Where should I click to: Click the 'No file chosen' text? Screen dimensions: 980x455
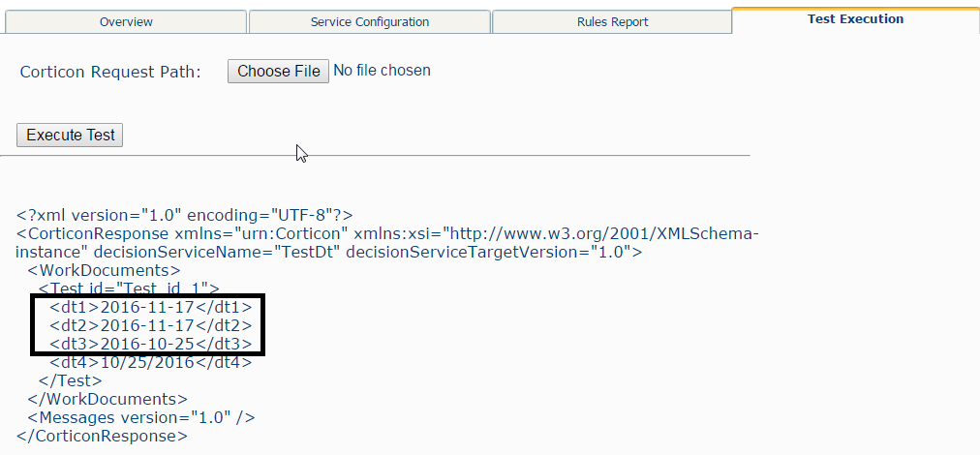382,71
